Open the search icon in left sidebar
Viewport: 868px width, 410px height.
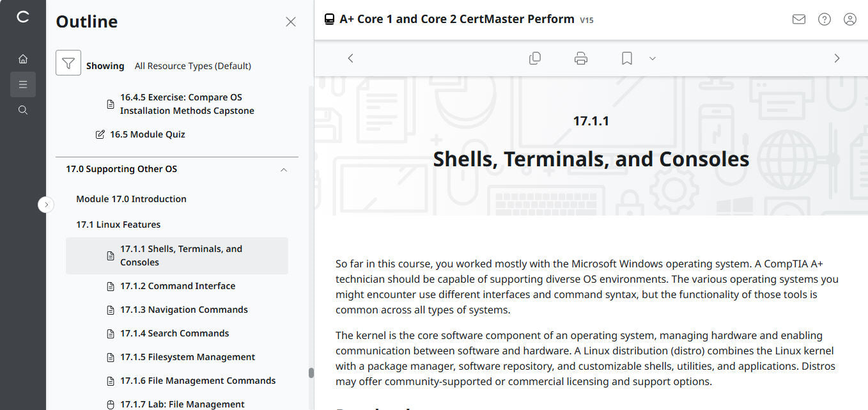(23, 109)
